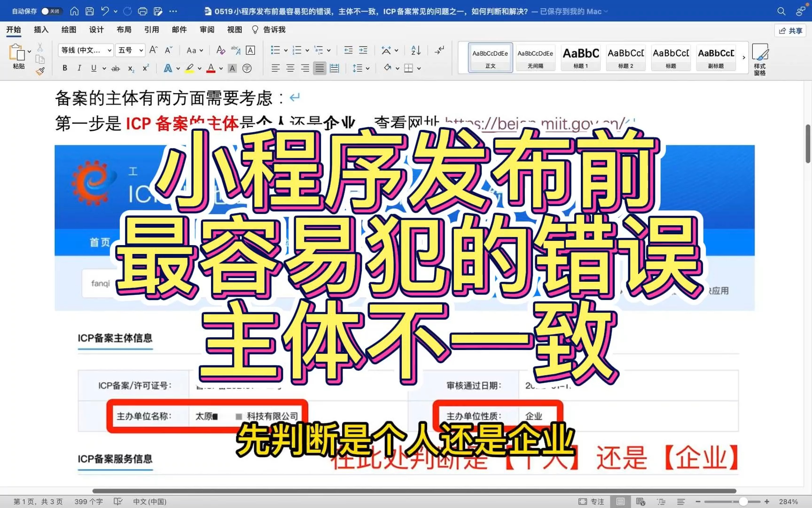The width and height of the screenshot is (812, 508).
Task: Apply the red font color
Action: [211, 68]
